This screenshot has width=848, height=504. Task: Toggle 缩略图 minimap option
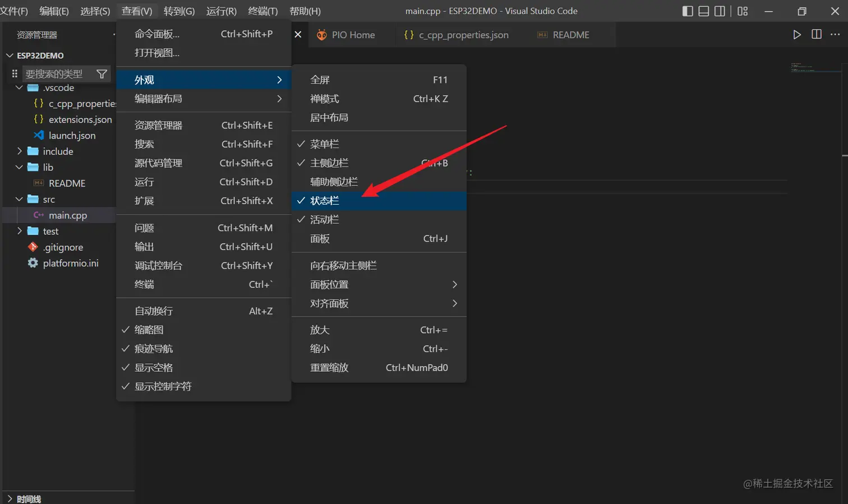pos(204,330)
